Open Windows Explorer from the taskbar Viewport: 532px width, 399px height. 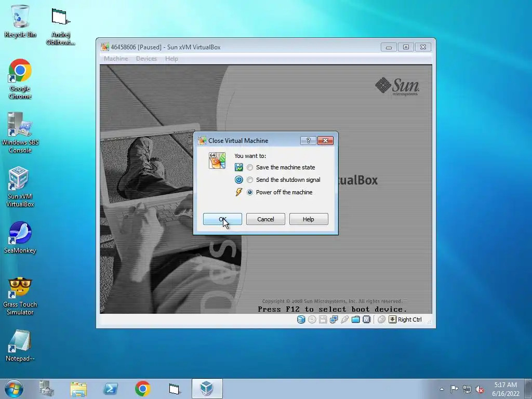click(78, 389)
